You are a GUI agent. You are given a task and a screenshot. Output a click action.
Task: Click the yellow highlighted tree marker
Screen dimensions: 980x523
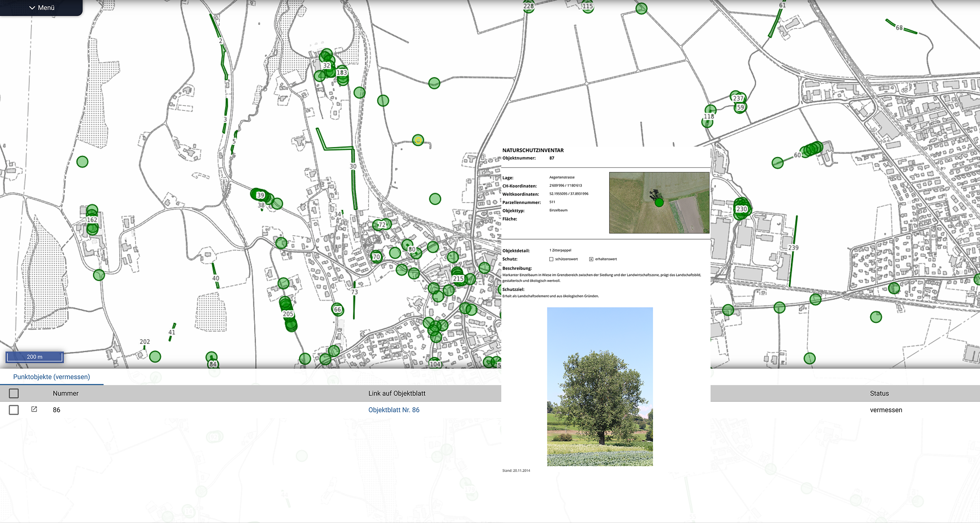pos(418,140)
